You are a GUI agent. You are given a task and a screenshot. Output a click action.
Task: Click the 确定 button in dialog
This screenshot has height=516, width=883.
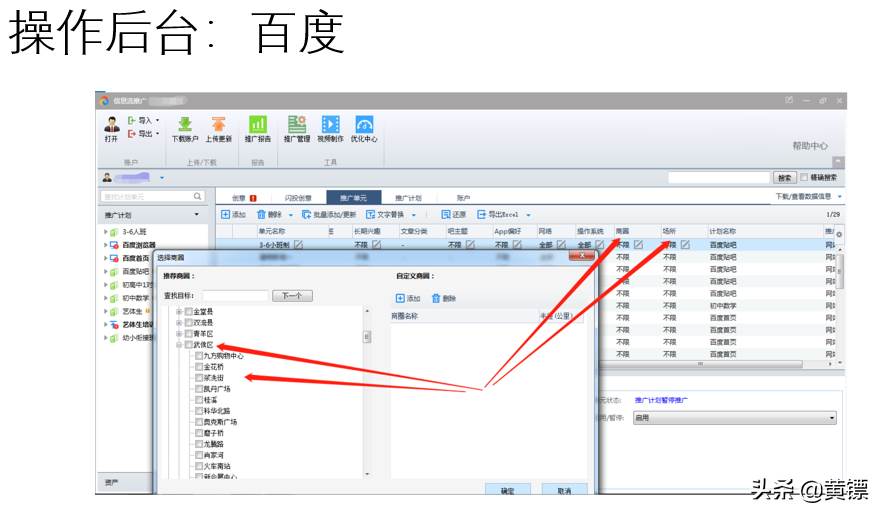click(507, 490)
